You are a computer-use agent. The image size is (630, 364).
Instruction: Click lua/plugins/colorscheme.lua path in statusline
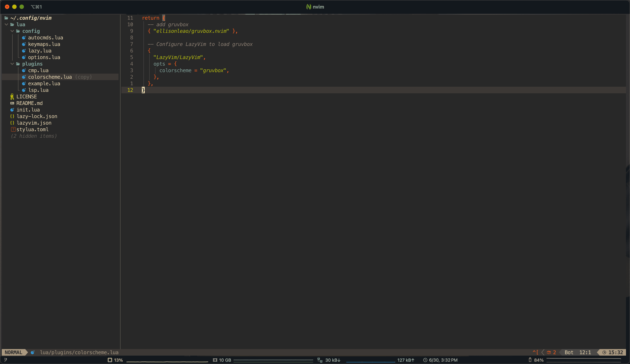(79, 352)
